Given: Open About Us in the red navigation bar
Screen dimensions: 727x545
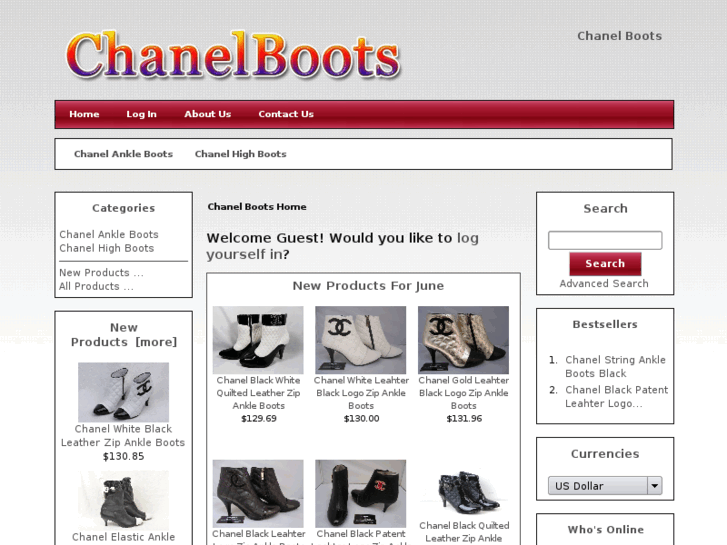Looking at the screenshot, I should (208, 114).
